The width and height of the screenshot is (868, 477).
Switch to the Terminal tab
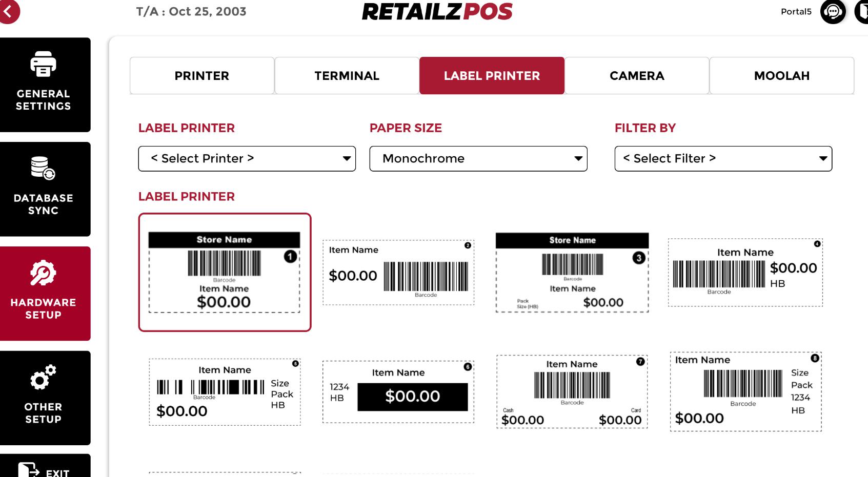click(x=347, y=76)
